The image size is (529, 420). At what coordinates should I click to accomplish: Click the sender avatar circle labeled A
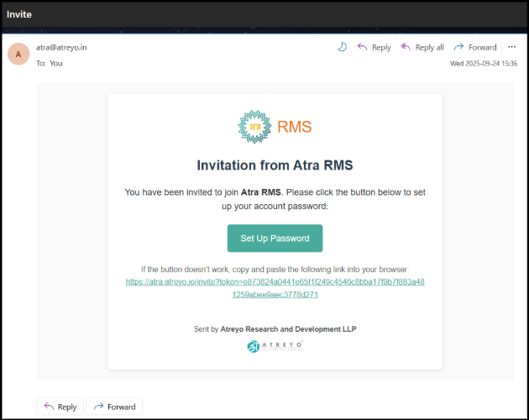tap(18, 55)
